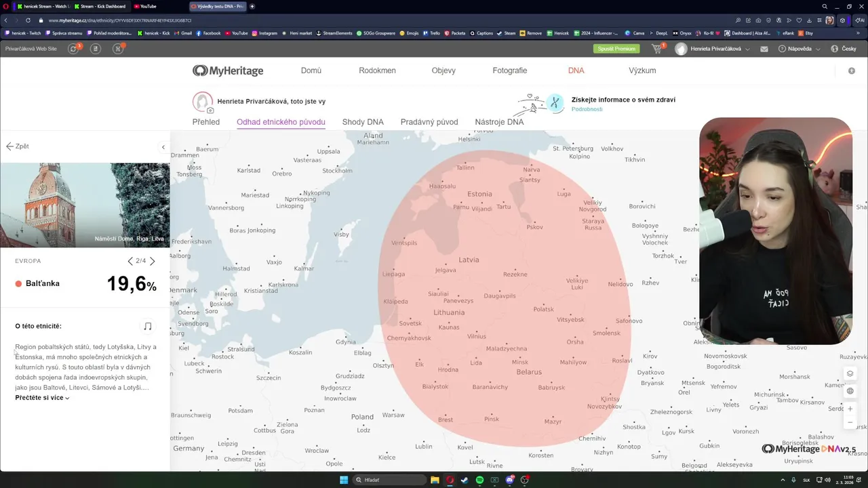Click the Opera icon in taskbar
This screenshot has width=868, height=488.
click(x=450, y=480)
